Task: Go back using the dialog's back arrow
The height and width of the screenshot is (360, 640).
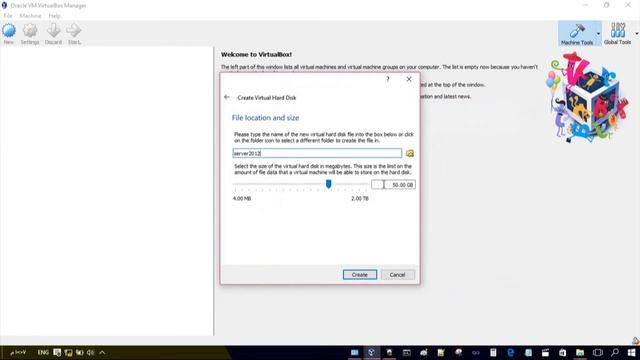Action: (227, 97)
